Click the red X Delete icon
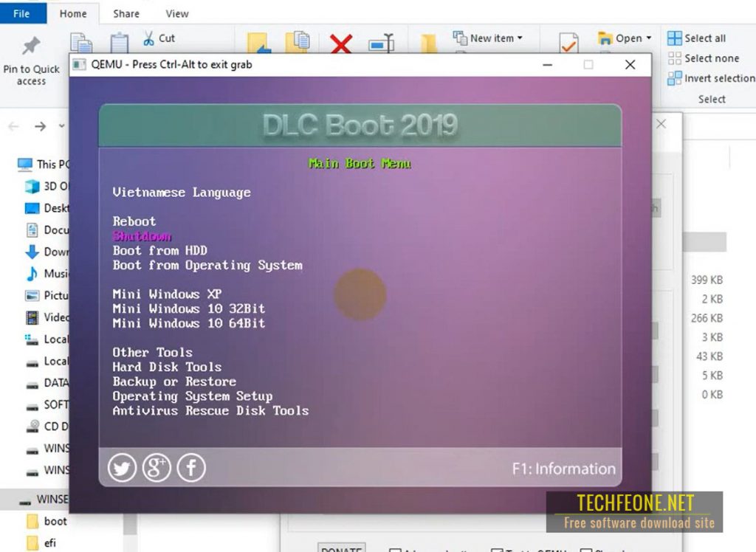The image size is (756, 552). [x=341, y=44]
